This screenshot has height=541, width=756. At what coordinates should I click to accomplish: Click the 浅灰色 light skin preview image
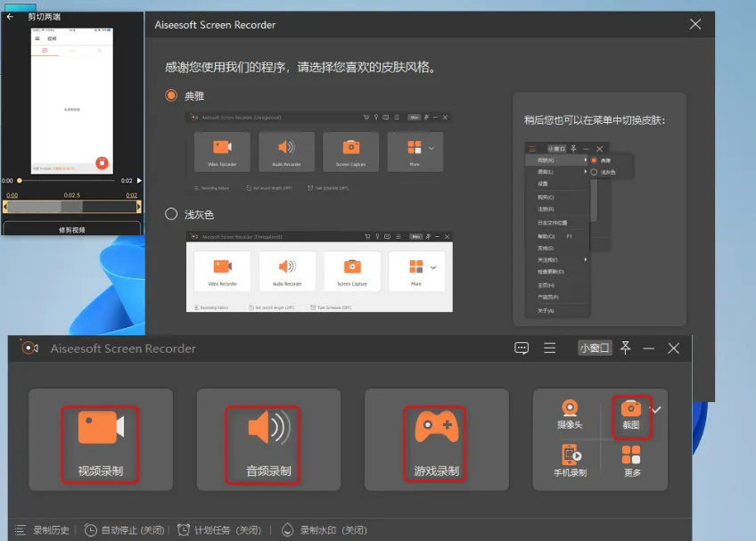319,272
